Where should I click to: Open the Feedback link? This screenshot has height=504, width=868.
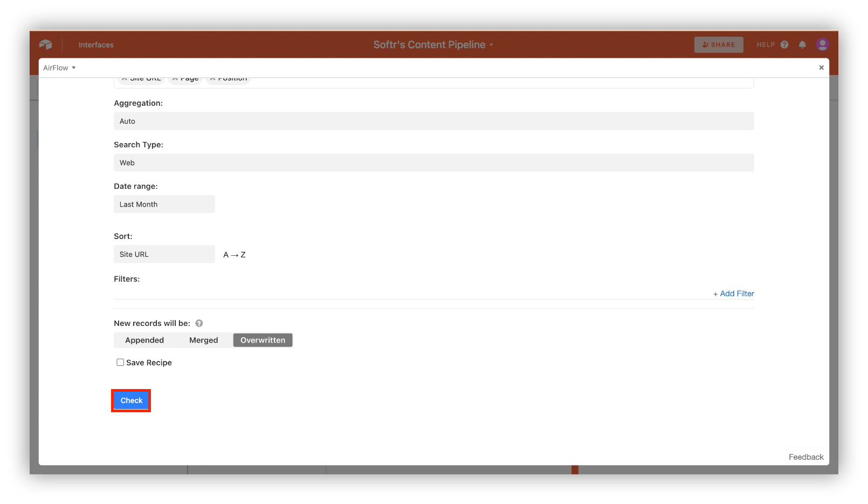806,457
